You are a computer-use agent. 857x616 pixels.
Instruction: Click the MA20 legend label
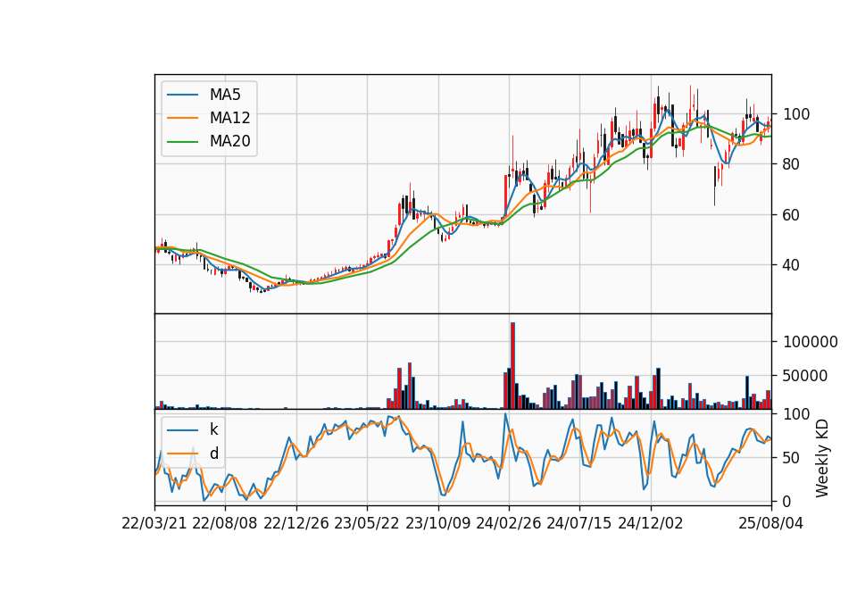(x=229, y=142)
